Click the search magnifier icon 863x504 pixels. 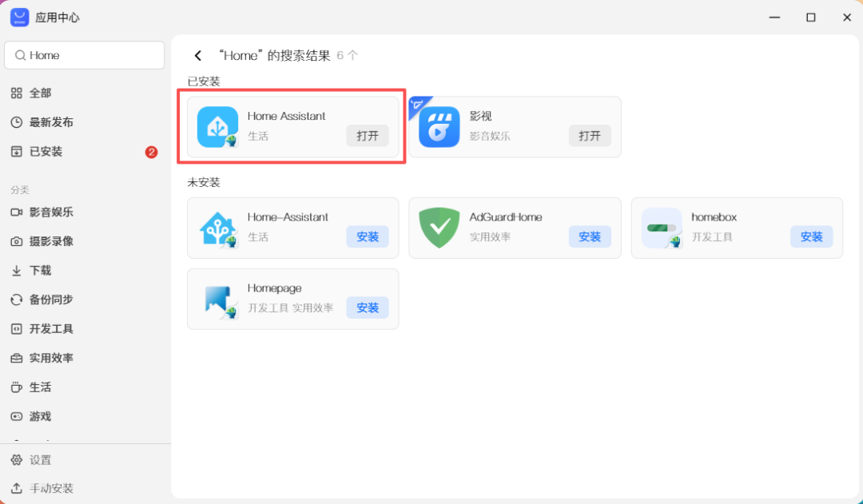(20, 56)
